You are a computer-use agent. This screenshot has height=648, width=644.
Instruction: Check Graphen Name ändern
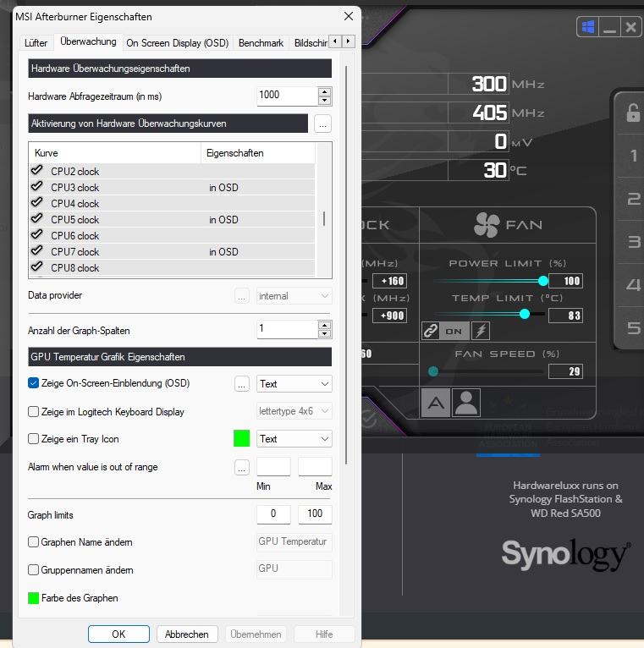pyautogui.click(x=34, y=541)
